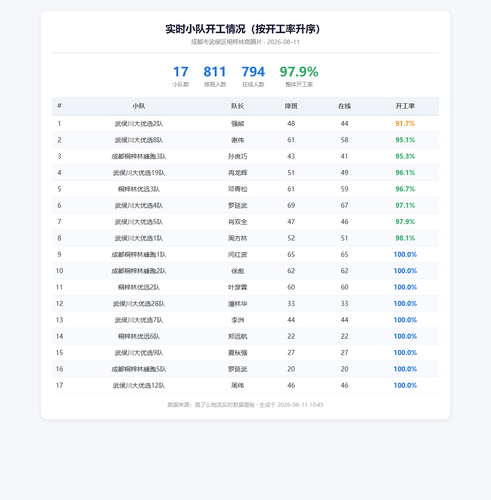
Task: Select team 武侯川大优选2队 in row 1
Action: (x=139, y=124)
